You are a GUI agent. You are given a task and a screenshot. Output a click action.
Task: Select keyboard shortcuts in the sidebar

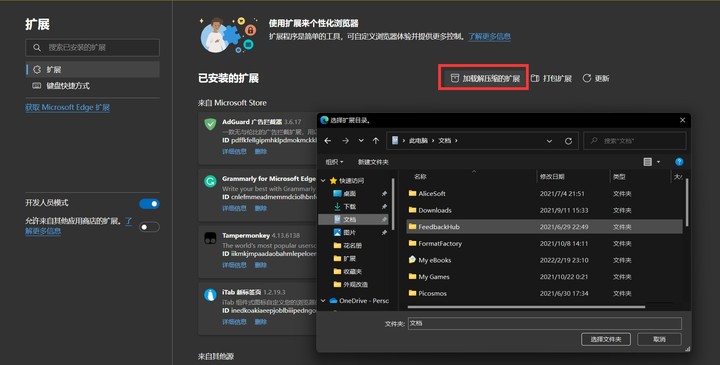[x=92, y=86]
